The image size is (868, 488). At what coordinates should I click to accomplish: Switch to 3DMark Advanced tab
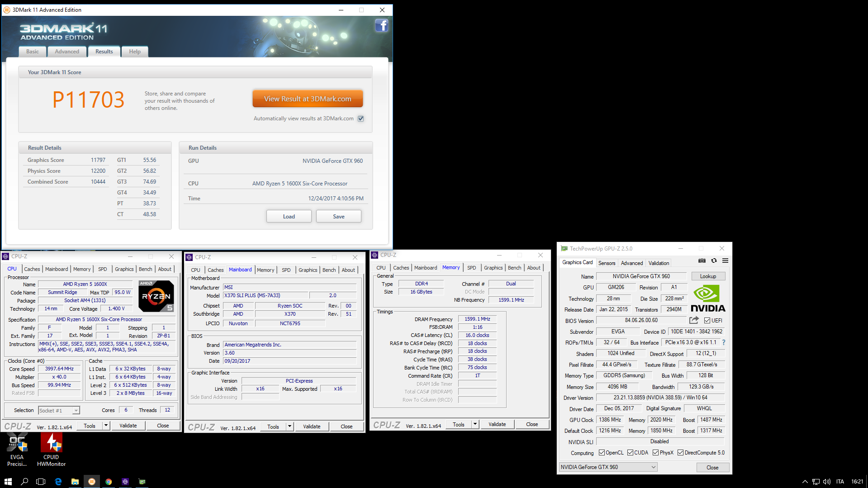click(x=67, y=52)
